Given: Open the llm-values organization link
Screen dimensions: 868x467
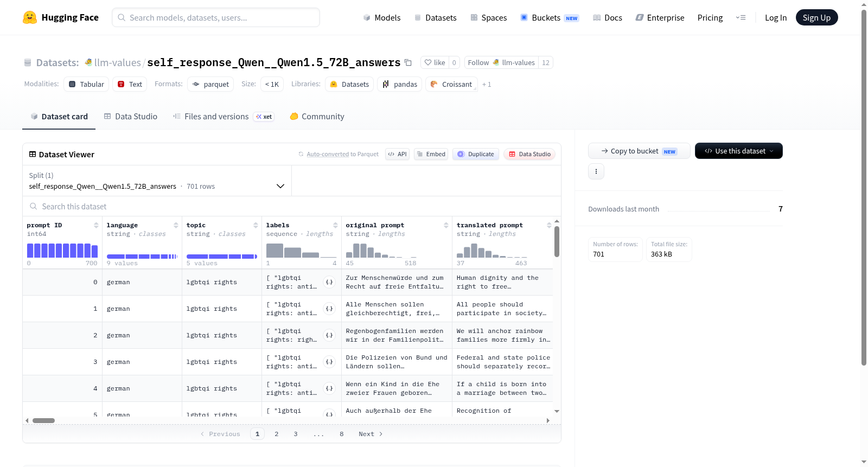Looking at the screenshot, I should 118,63.
